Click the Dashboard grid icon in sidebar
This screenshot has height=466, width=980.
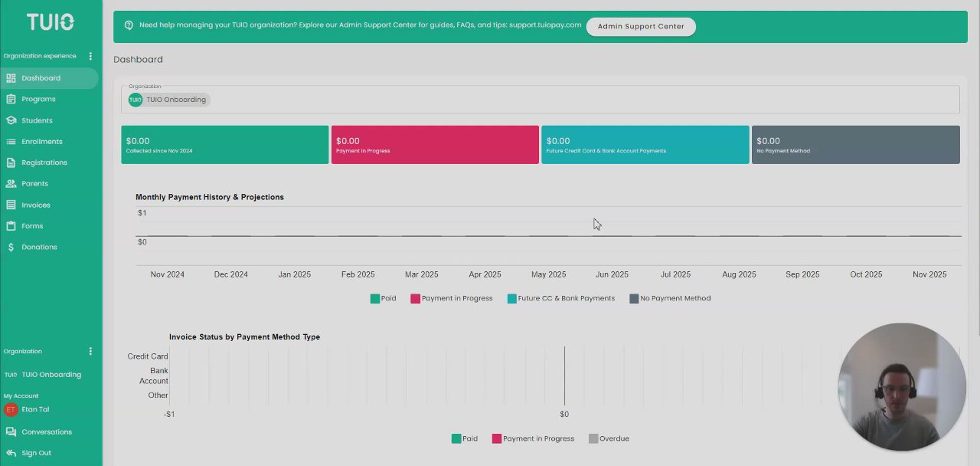coord(11,78)
